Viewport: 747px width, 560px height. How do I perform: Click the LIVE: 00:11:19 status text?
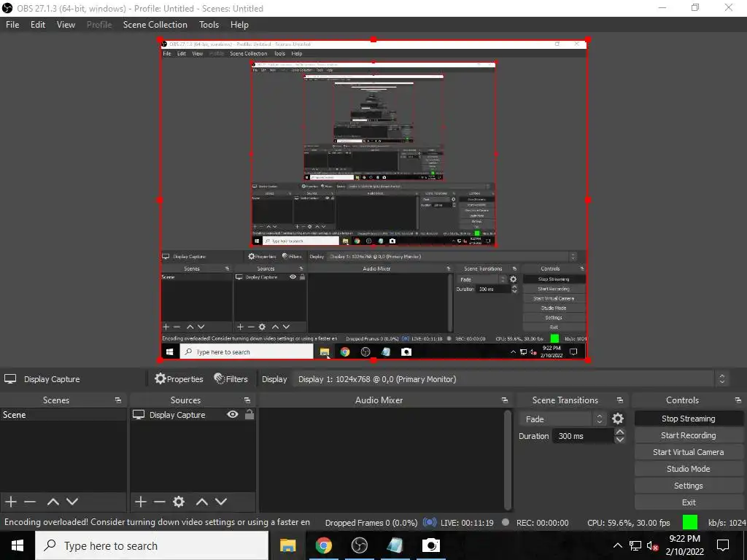click(x=467, y=523)
